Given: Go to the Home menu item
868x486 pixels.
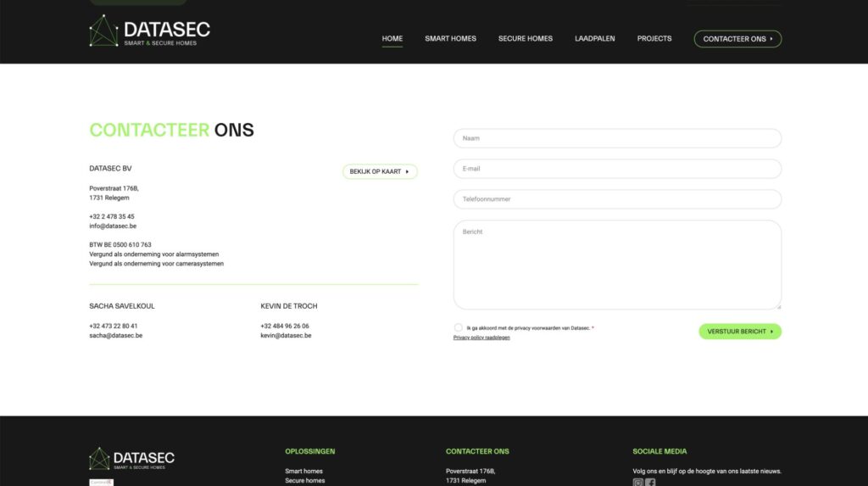Looking at the screenshot, I should click(392, 39).
